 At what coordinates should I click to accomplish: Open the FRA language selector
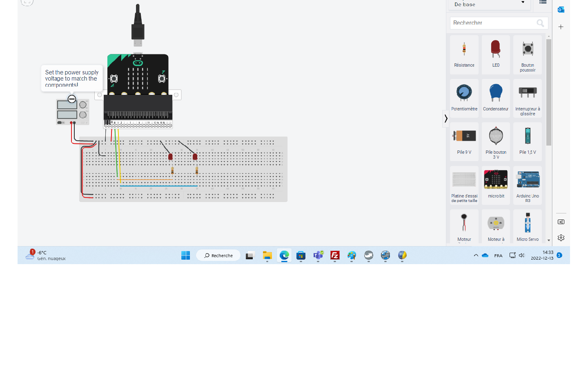(x=498, y=256)
